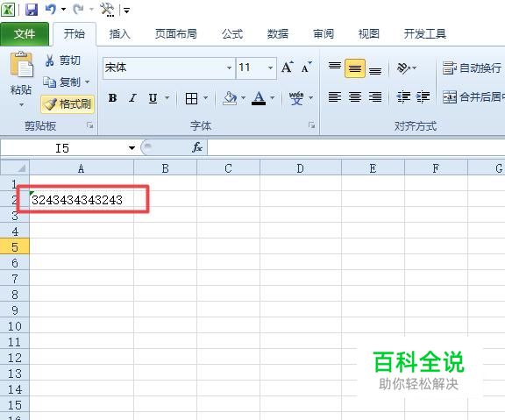The image size is (505, 420).
Task: Open the font size dropdown arrow
Action: coord(271,68)
